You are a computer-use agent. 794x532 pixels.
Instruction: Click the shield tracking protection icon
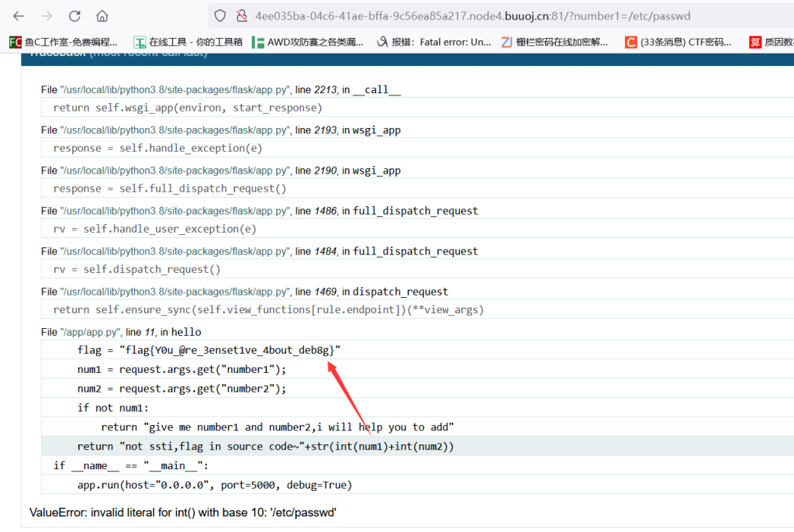(220, 16)
